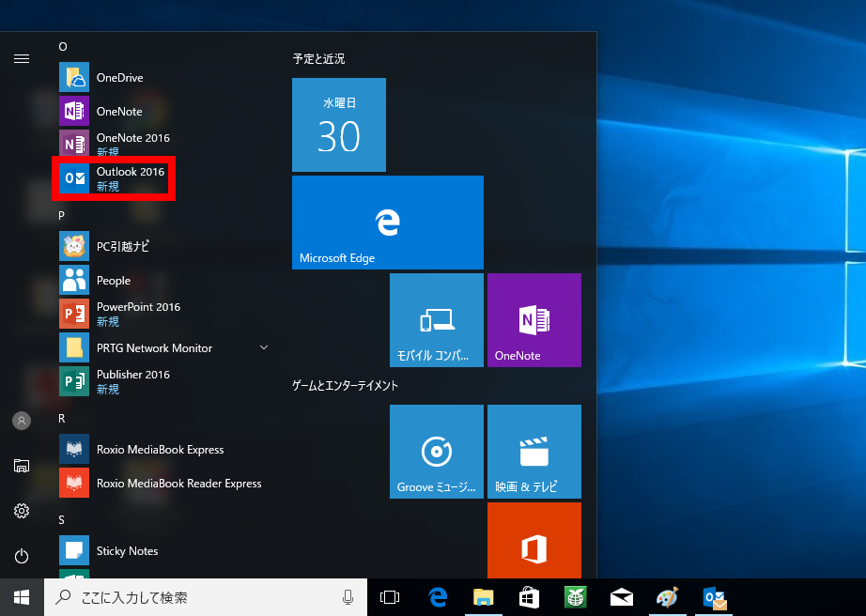Launch the Microsoft Edge tile

[x=387, y=222]
